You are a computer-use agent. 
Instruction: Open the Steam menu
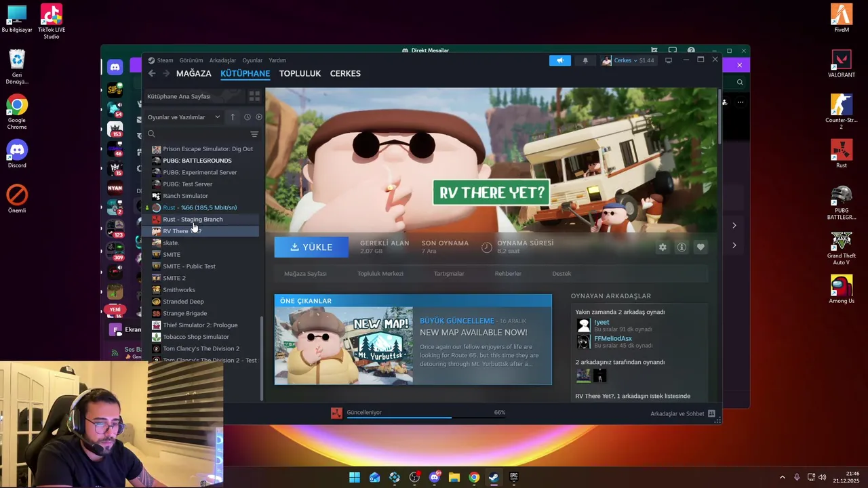[165, 60]
